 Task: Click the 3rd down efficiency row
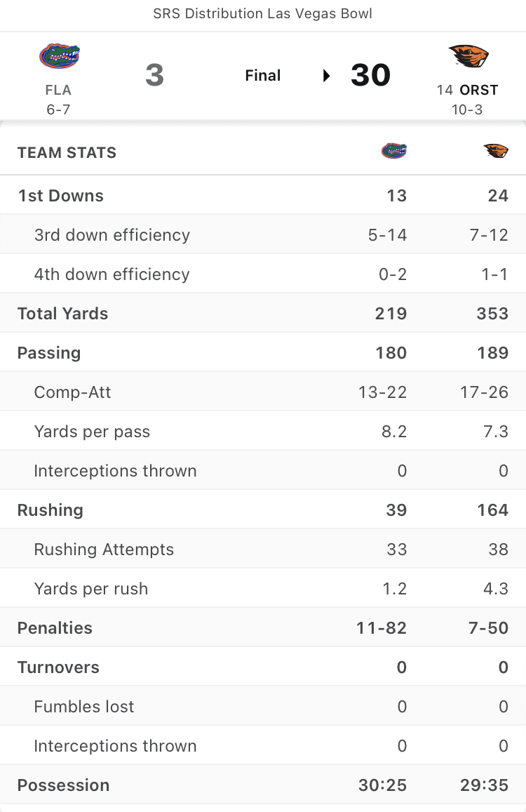click(263, 234)
